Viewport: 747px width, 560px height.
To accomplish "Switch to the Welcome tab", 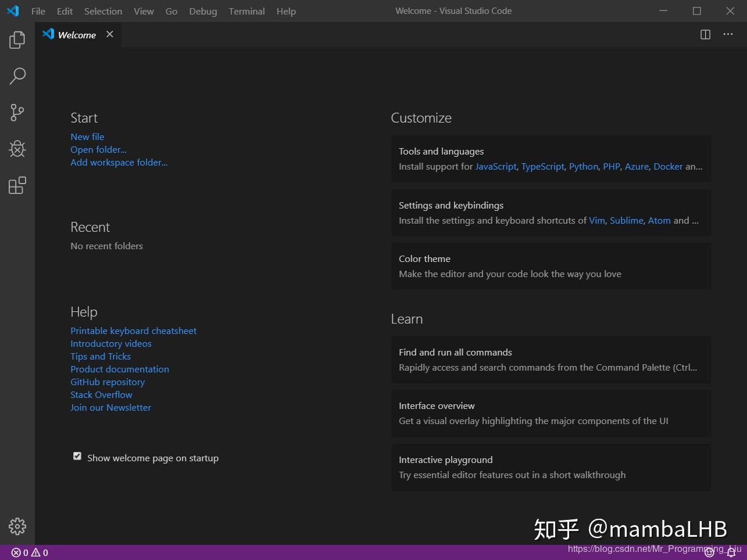I will (x=76, y=34).
